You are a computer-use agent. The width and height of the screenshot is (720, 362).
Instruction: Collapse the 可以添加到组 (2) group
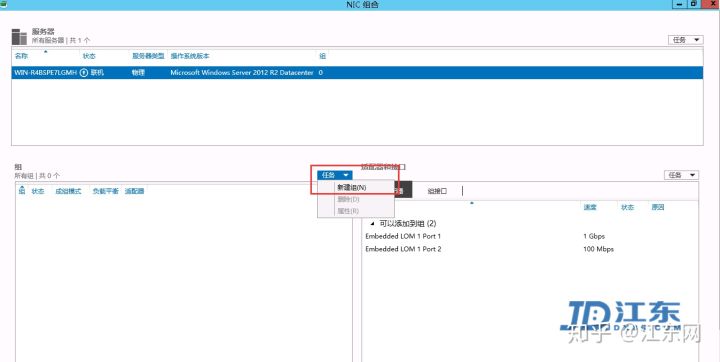[x=372, y=224]
